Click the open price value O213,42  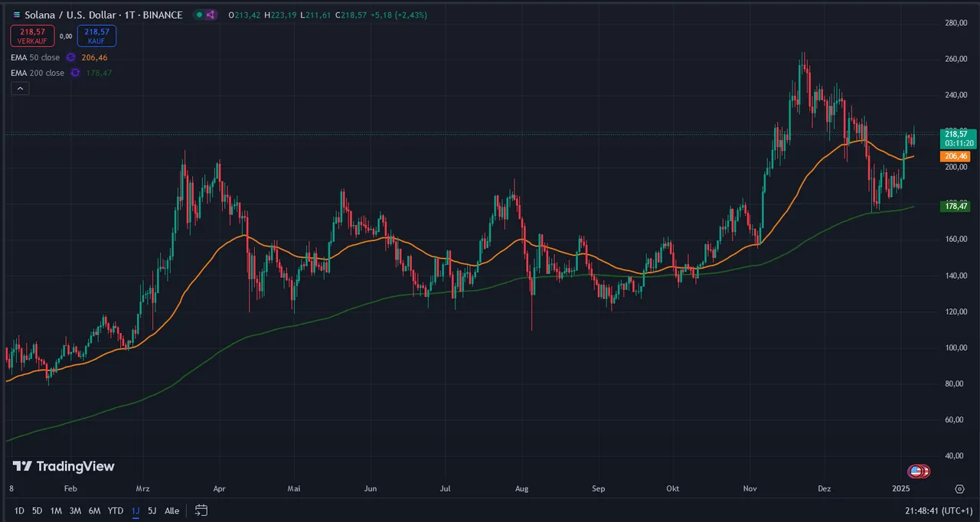[x=245, y=15]
